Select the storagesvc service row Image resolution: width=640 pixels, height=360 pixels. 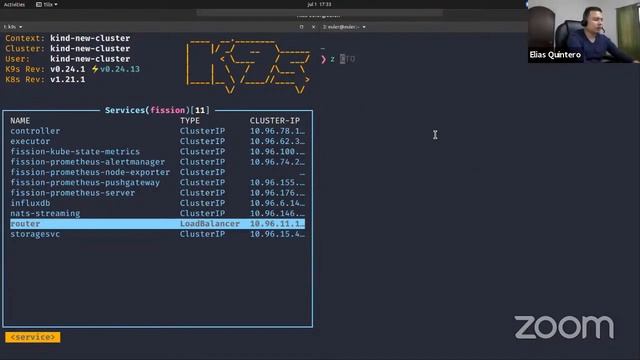click(158, 234)
